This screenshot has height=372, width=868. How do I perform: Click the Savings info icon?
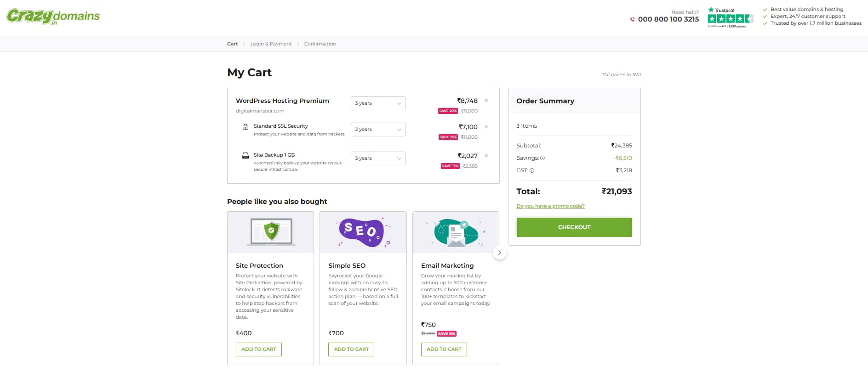[542, 158]
